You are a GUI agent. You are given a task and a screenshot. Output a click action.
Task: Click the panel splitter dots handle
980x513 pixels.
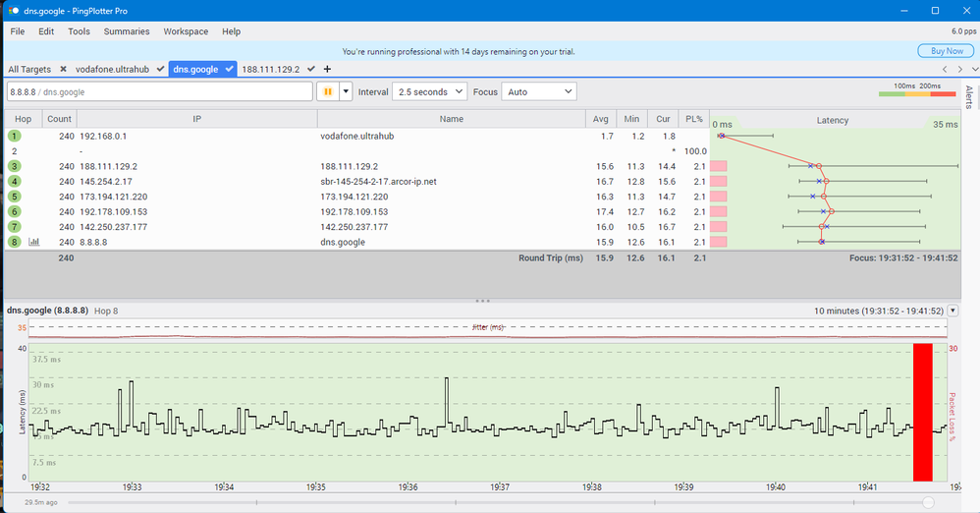[x=482, y=301]
